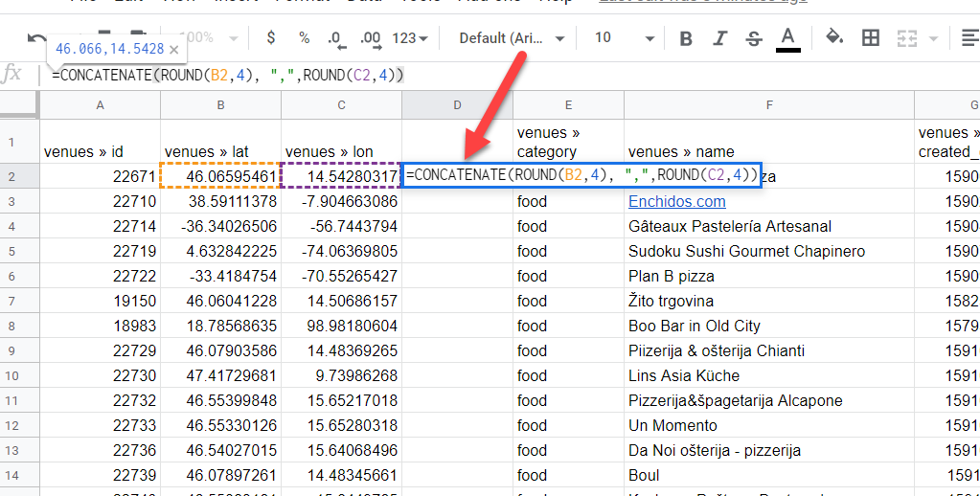This screenshot has width=980, height=496.
Task: Click the fx function icon
Action: pyautogui.click(x=11, y=75)
